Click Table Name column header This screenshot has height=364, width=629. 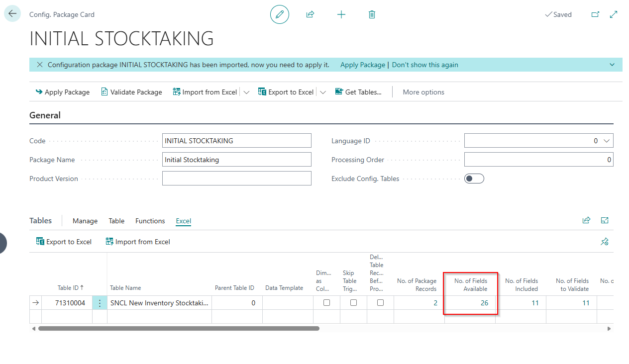125,288
